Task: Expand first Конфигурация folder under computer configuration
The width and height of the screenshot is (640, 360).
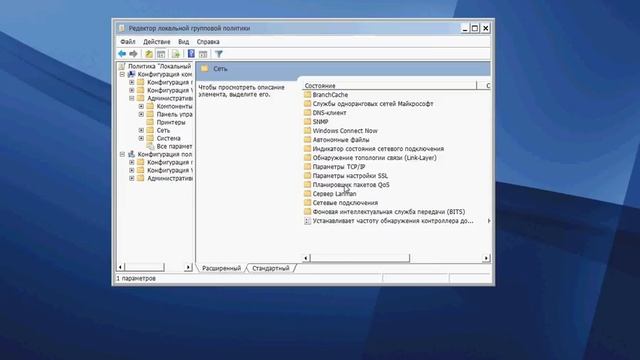Action: point(131,82)
